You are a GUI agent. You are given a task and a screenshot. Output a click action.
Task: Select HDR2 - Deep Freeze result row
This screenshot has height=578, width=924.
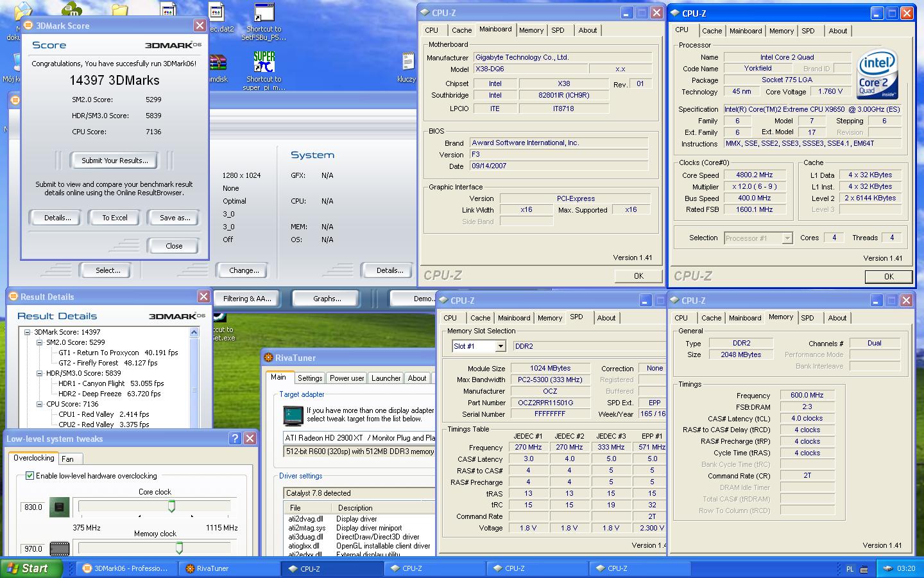click(109, 394)
